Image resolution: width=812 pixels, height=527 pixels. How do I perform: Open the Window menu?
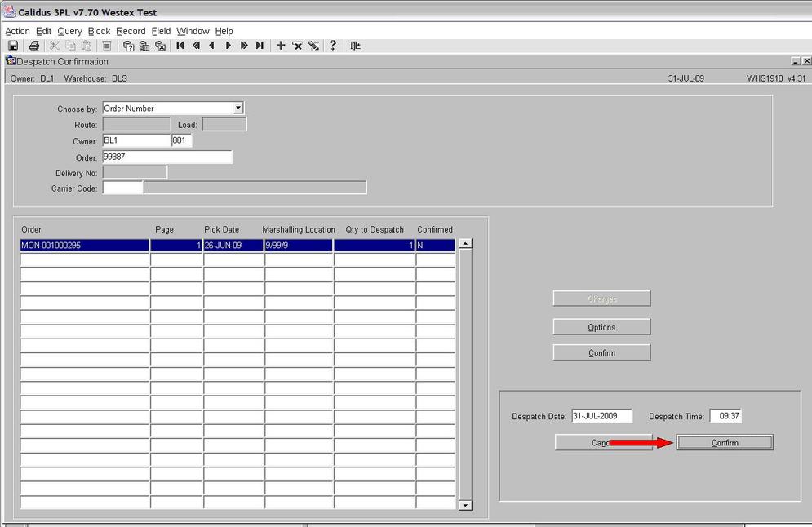click(x=193, y=31)
